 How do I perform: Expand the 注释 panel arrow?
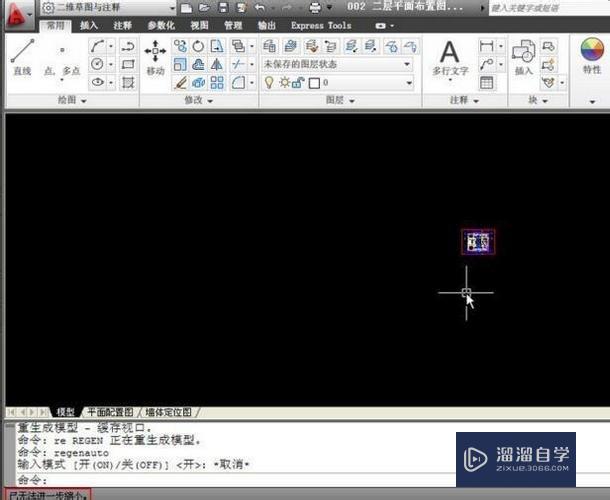(x=476, y=101)
